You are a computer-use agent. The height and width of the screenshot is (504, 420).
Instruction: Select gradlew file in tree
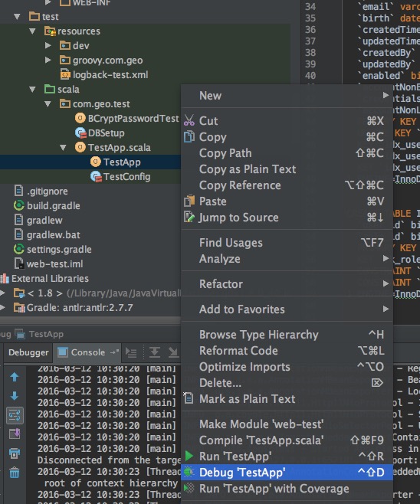[x=44, y=220]
